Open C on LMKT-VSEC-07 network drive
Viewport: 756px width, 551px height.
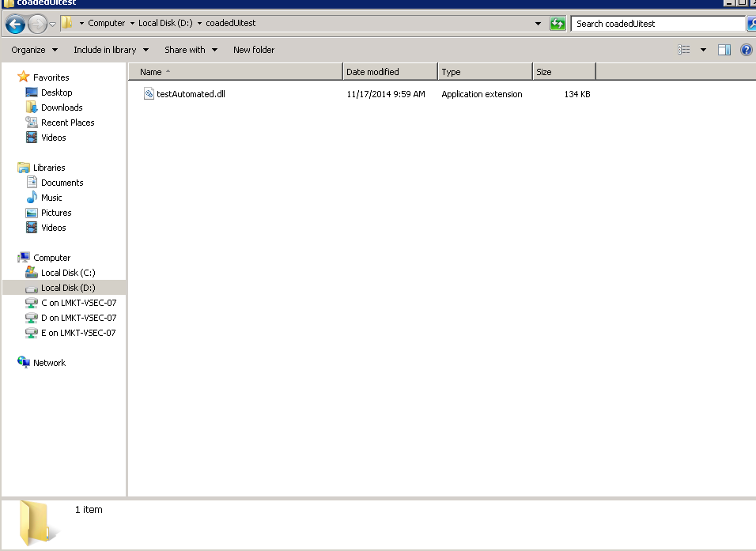click(x=78, y=303)
